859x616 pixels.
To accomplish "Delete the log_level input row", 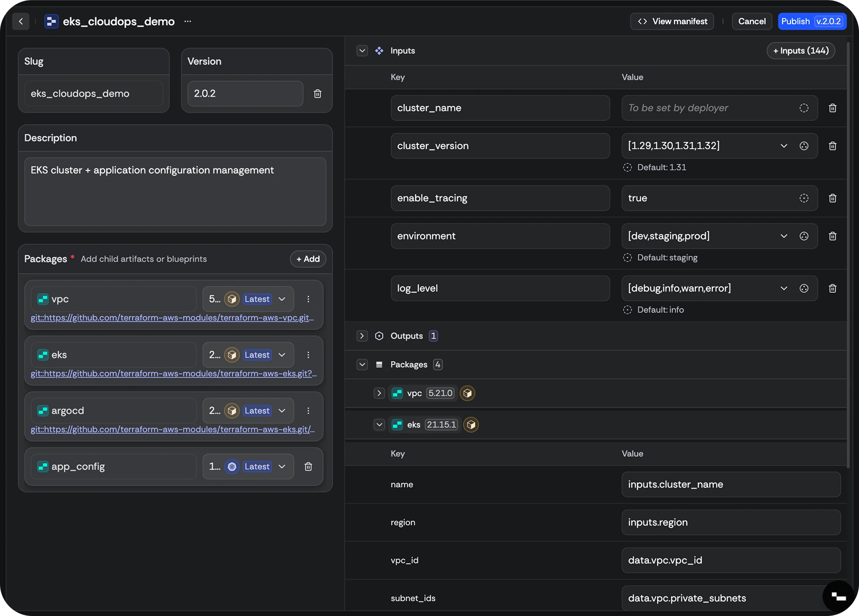I will [833, 289].
